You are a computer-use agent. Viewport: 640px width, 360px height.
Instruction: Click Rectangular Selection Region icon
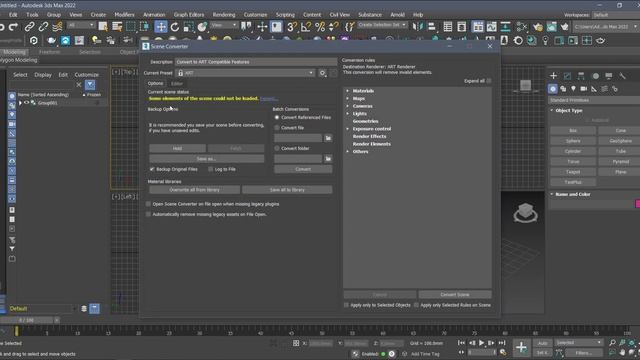(x=131, y=27)
